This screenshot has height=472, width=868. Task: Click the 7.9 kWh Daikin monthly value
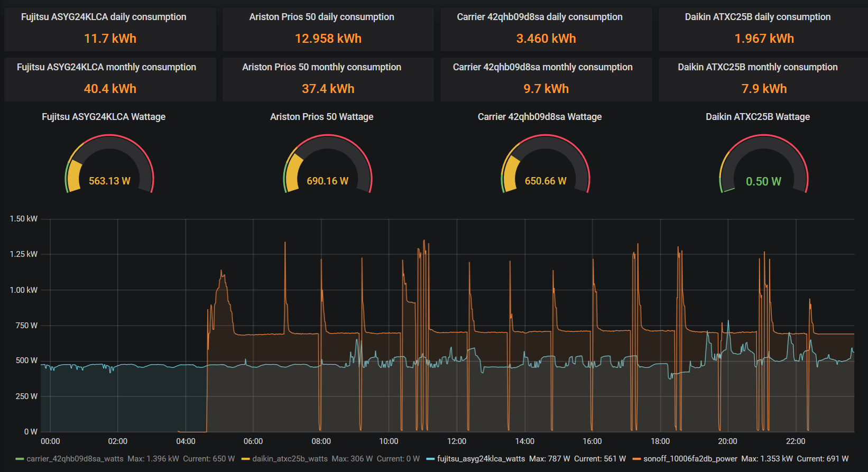coord(764,89)
